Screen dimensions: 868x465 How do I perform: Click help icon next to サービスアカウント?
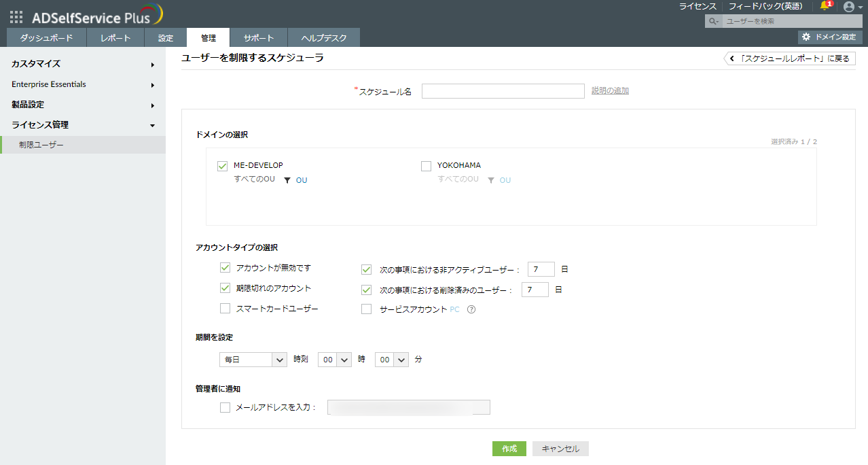pos(471,309)
